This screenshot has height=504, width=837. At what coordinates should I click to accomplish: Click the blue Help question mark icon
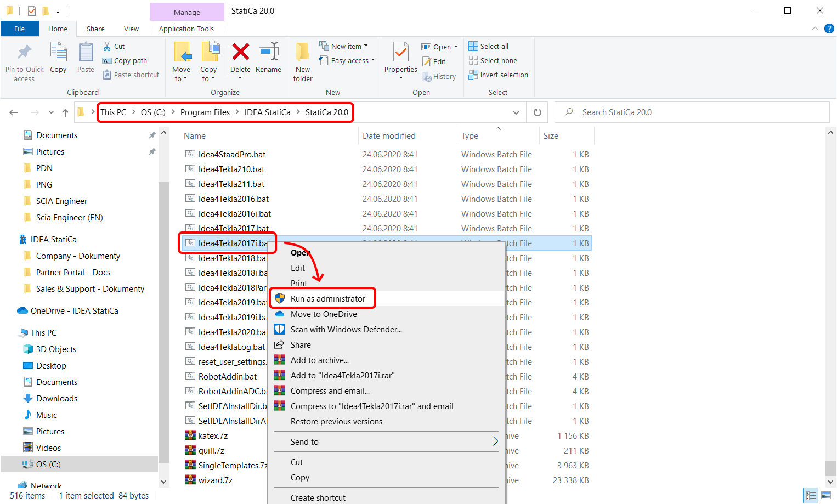[x=829, y=29]
